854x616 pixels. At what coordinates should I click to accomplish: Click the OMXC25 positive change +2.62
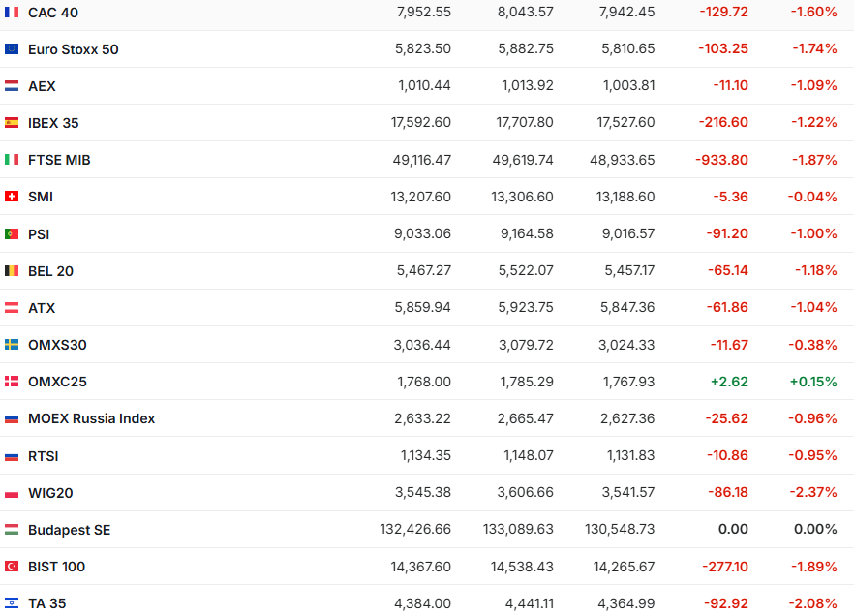tap(729, 382)
